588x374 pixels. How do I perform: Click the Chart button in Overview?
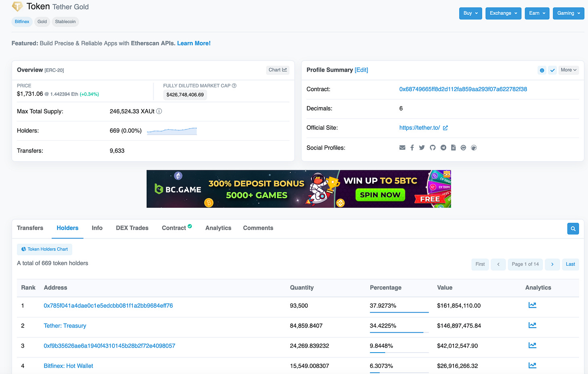(278, 70)
